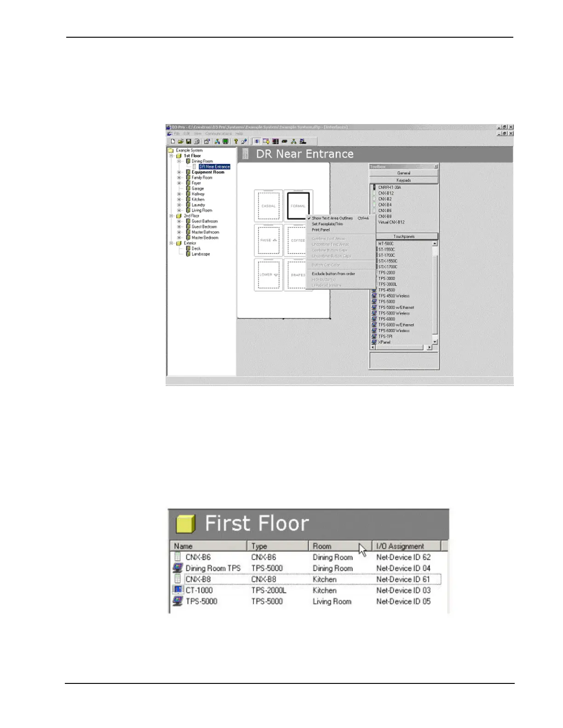Screen dimensions: 563x728
Task: Sort by the Type column header
Action: pyautogui.click(x=278, y=546)
